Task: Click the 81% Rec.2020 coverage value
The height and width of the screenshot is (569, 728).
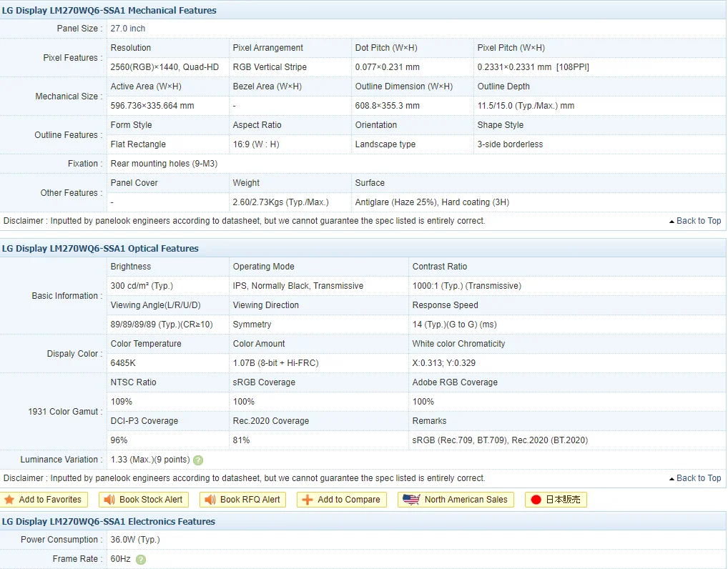Action: 242,440
